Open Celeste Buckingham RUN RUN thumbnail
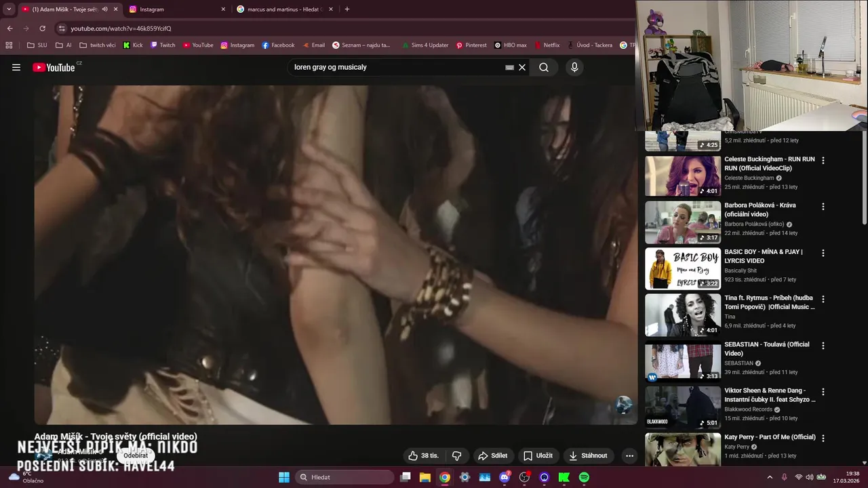868x488 pixels. point(683,176)
